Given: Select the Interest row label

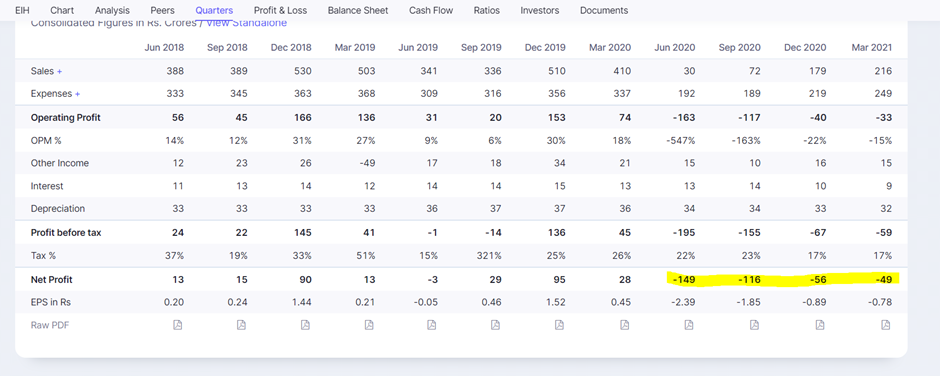Looking at the screenshot, I should click(47, 186).
